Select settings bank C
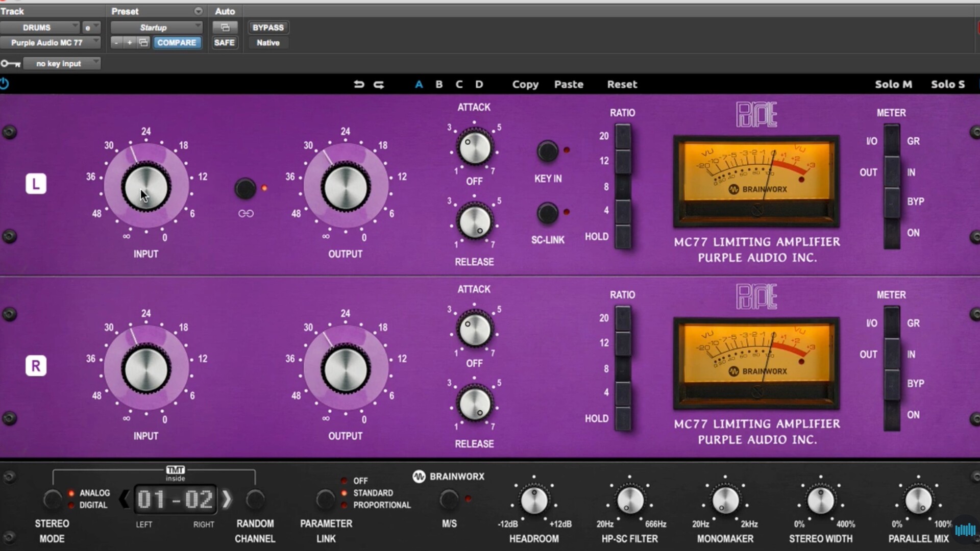980x551 pixels. pos(459,84)
